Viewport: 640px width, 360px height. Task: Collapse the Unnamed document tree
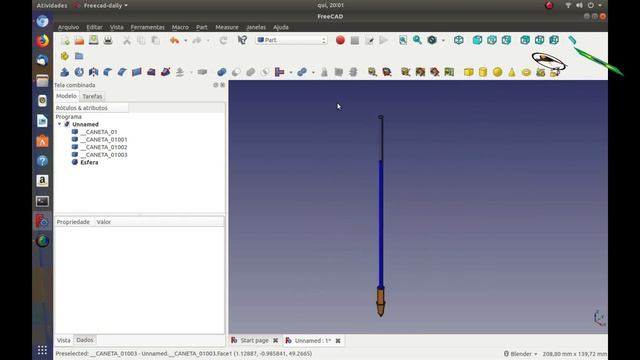(60, 124)
